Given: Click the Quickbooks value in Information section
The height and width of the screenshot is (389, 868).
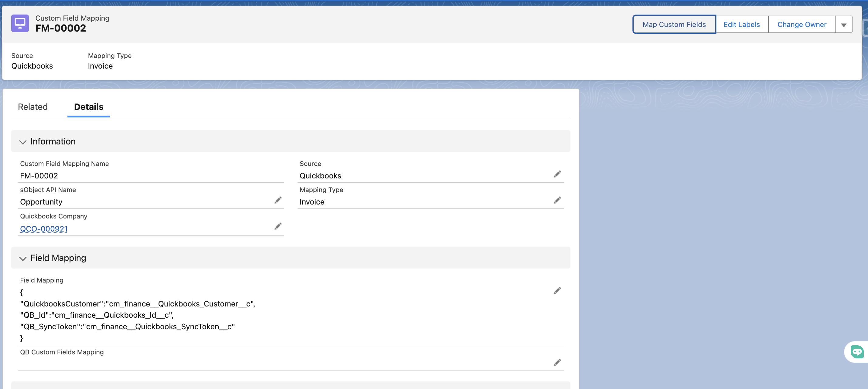Looking at the screenshot, I should click(x=320, y=176).
